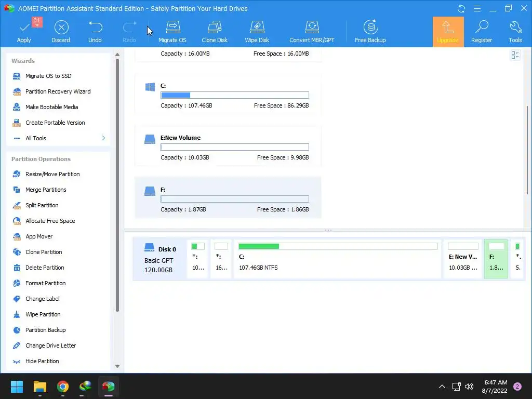Select F: block in disk map
This screenshot has width=532, height=399.
point(496,259)
